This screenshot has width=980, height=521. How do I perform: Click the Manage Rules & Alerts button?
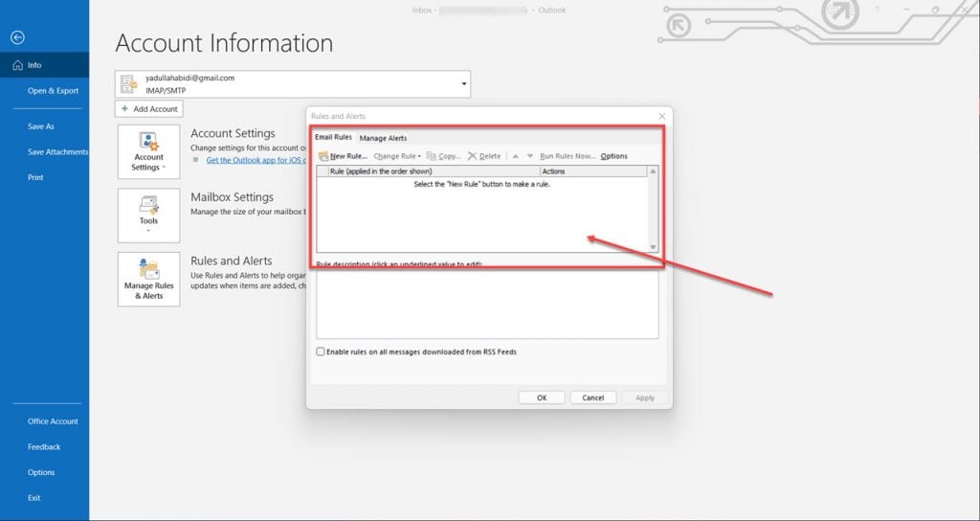click(148, 280)
